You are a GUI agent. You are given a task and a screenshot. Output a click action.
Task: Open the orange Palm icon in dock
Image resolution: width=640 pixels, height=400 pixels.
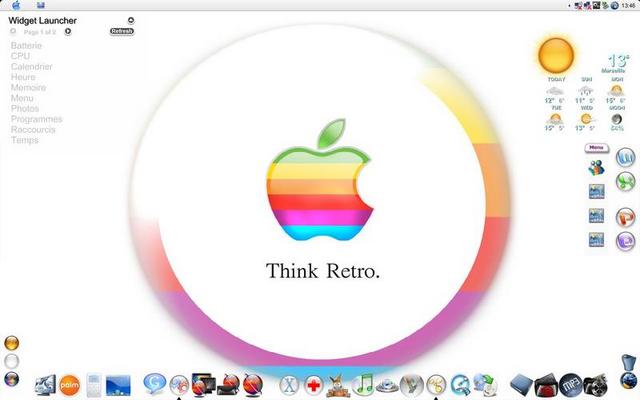point(69,385)
